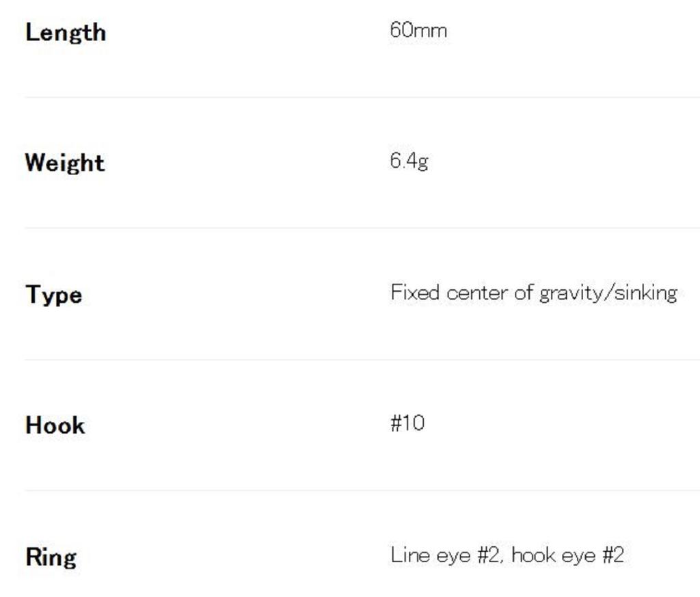
Task: Click the word "of" in Type value
Action: point(523,293)
